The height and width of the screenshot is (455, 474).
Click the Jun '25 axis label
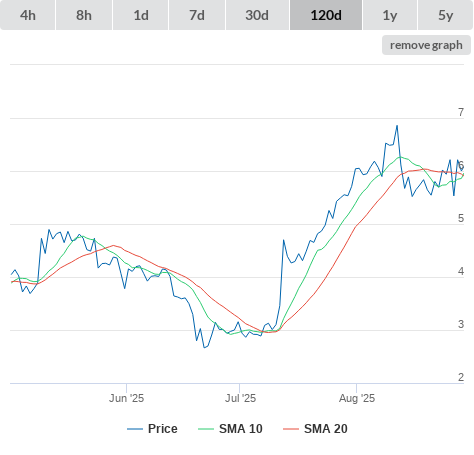[x=126, y=398]
